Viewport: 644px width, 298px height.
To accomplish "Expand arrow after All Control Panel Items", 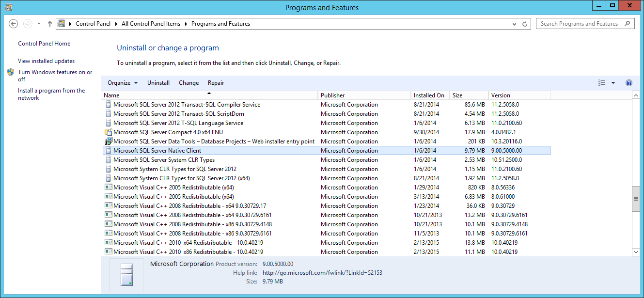I will 186,24.
